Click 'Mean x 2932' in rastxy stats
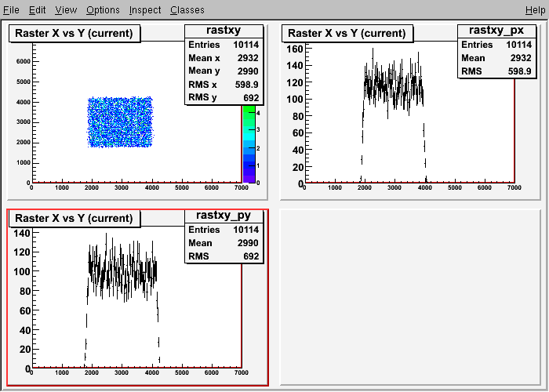Image resolution: width=549 pixels, height=392 pixels. (x=224, y=58)
